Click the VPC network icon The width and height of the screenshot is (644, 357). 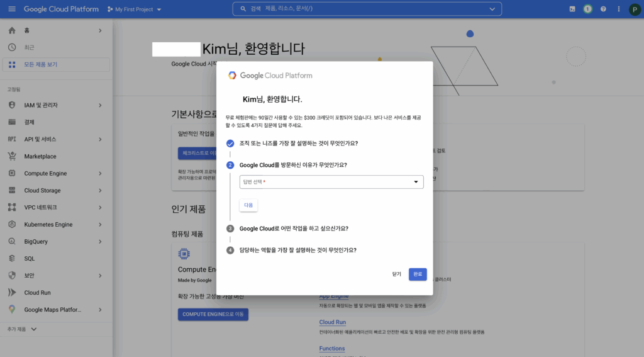point(12,207)
